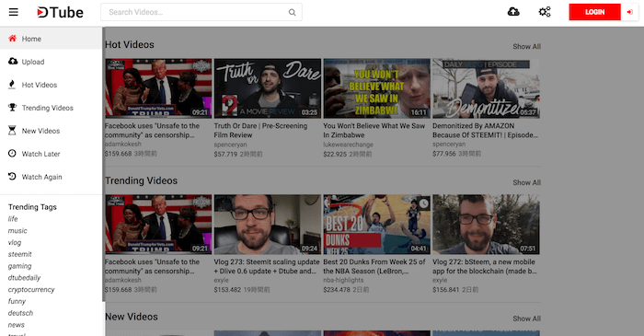Focus the Search Videos input field
Image resolution: width=644 pixels, height=336 pixels.
(x=196, y=12)
